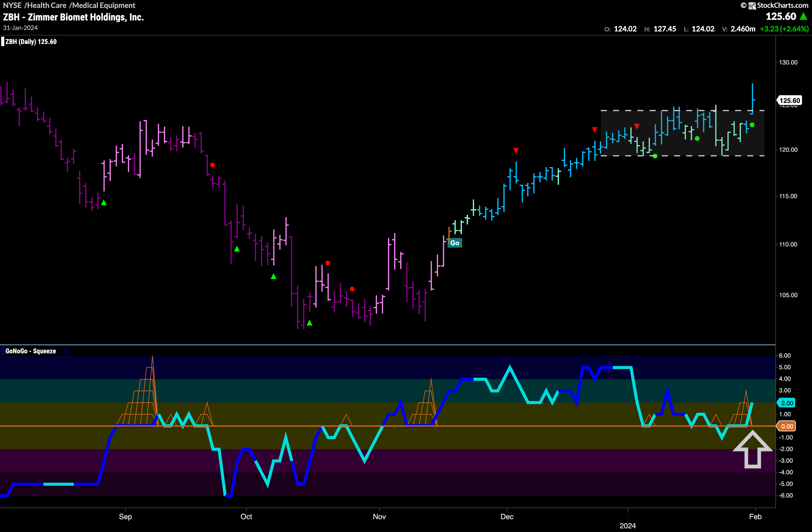This screenshot has height=532, width=812.
Task: Click the red circle marker in late October
Action: [x=352, y=289]
